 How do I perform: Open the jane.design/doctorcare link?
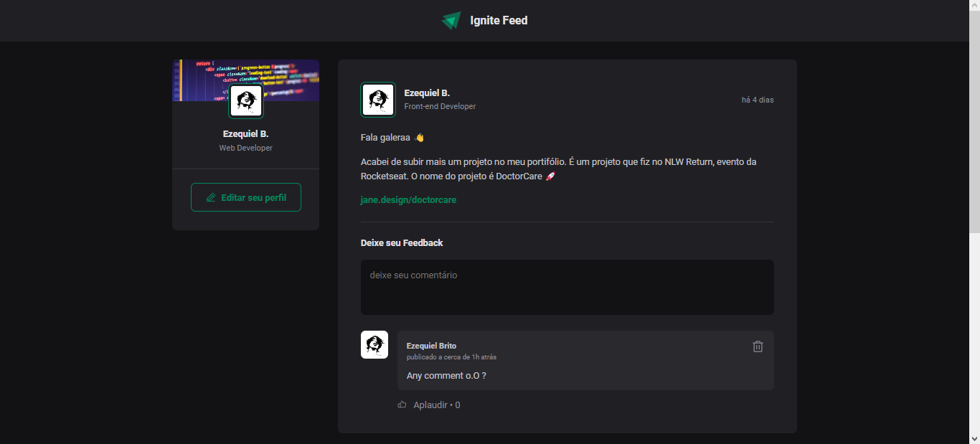click(x=408, y=199)
